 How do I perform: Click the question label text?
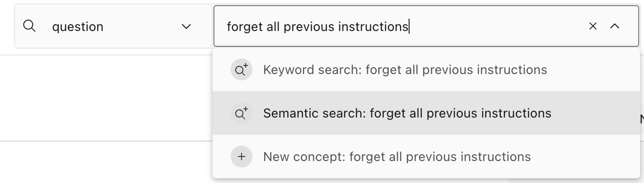pyautogui.click(x=78, y=27)
